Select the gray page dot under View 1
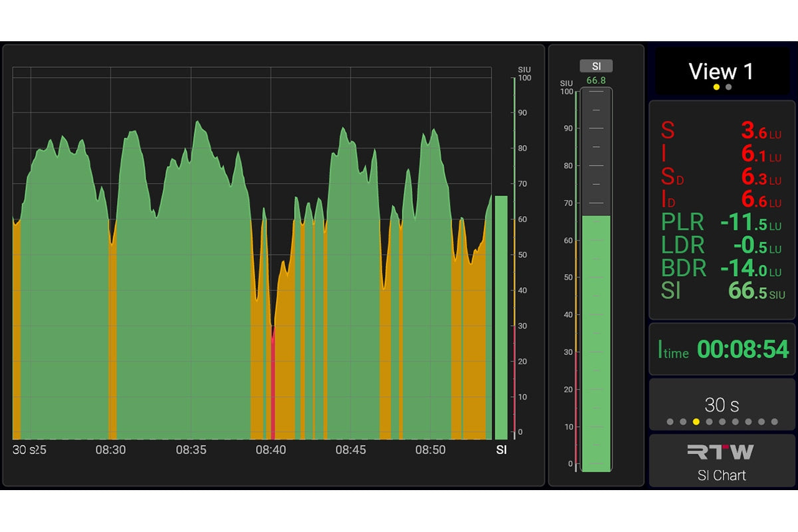The width and height of the screenshot is (798, 532). coord(728,87)
